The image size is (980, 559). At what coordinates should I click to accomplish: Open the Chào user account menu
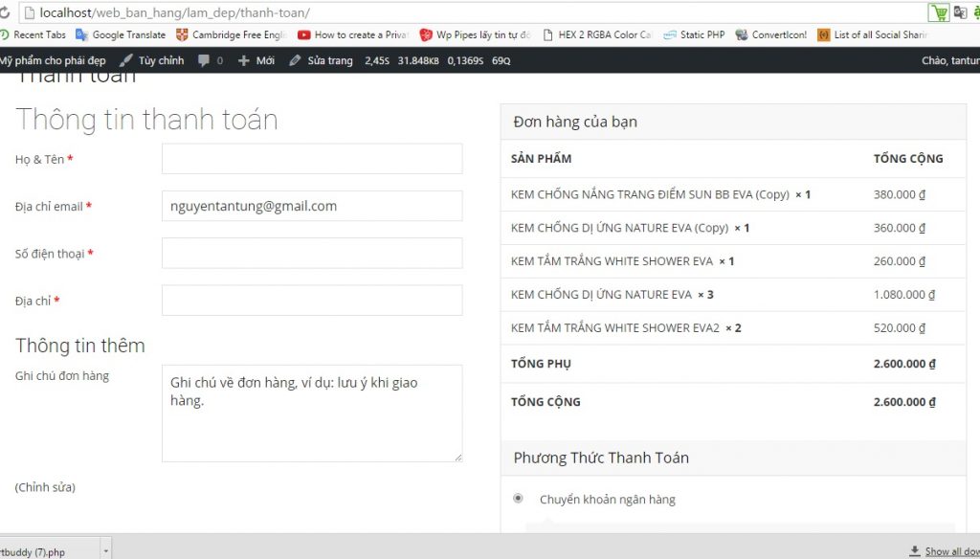[x=950, y=60]
